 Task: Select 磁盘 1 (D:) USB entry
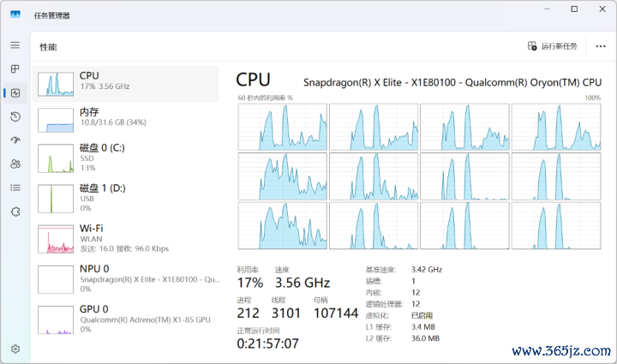point(126,197)
